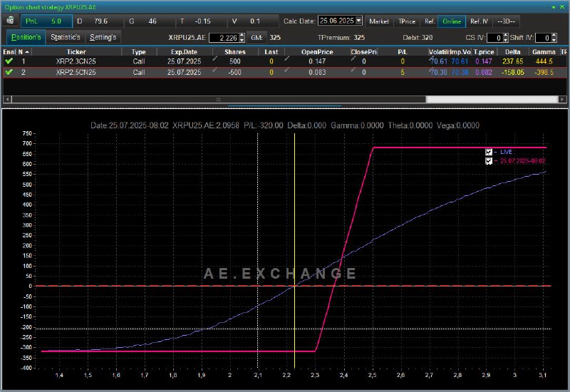Edit ClosePrice pencil for XRP2.3CN25 row
This screenshot has width=570, height=392.
click(x=353, y=58)
